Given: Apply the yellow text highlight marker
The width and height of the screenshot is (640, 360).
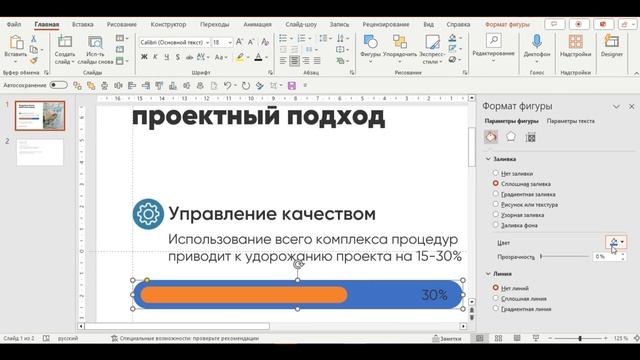Looking at the screenshot, I should pos(240,57).
